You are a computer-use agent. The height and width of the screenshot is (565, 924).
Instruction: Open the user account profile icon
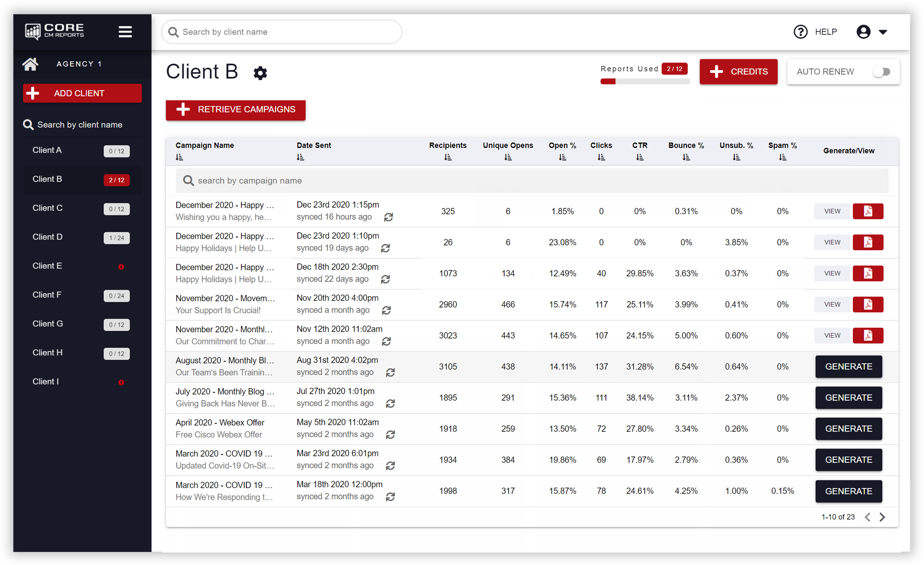pos(863,32)
